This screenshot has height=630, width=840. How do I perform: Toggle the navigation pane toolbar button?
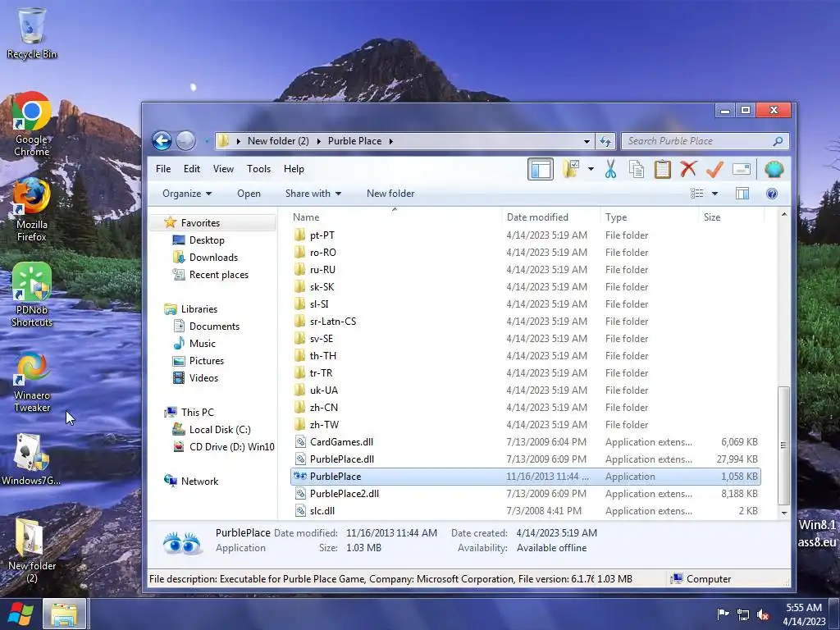(x=541, y=169)
